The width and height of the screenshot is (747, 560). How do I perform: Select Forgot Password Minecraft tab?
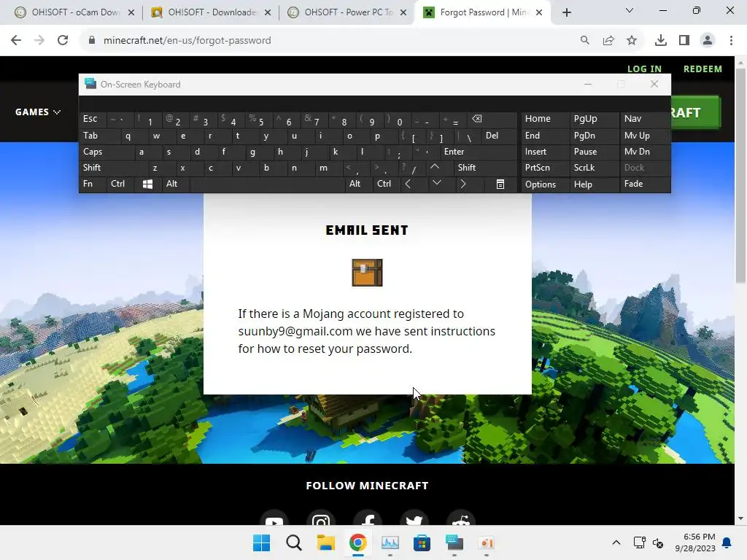[481, 12]
